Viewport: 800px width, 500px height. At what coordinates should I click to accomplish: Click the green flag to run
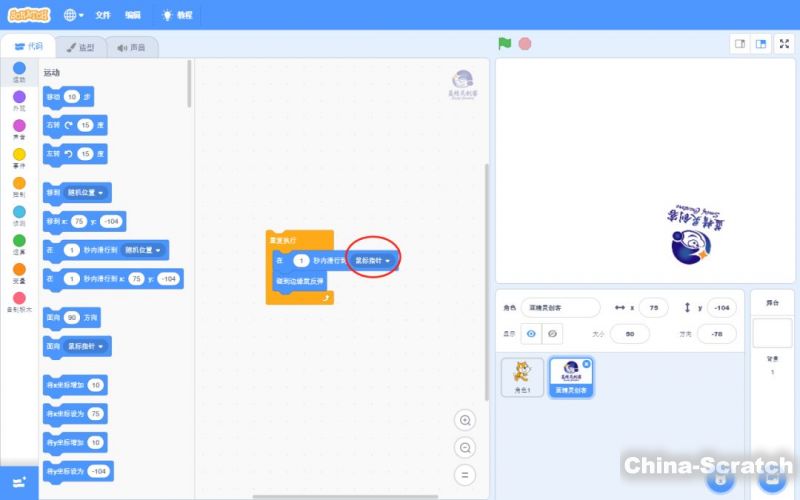tap(505, 43)
